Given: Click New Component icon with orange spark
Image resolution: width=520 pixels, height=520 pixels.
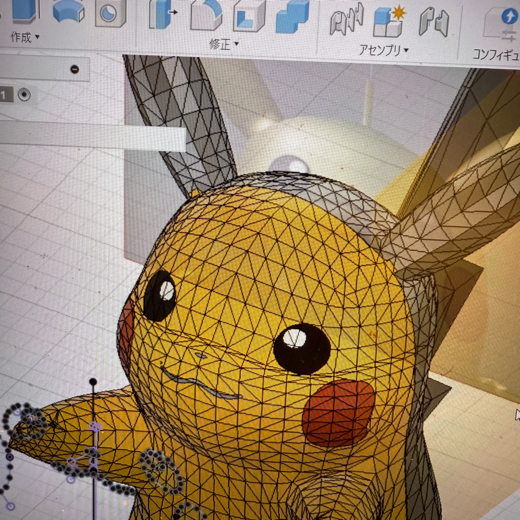Looking at the screenshot, I should (389, 21).
